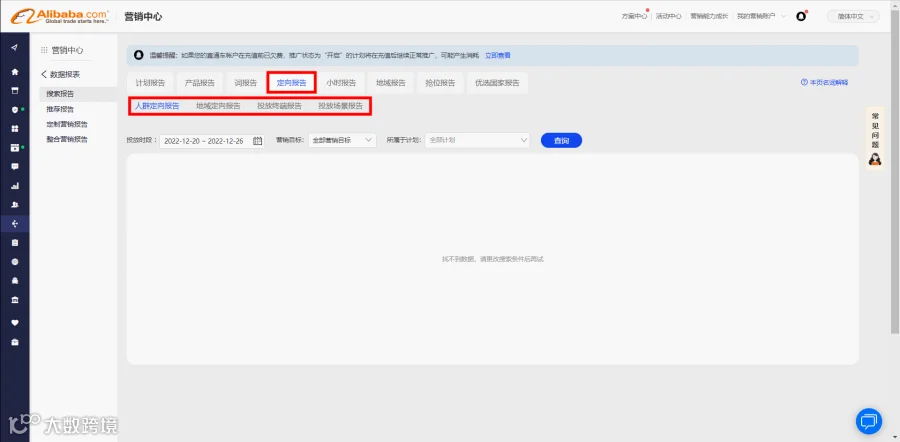Image resolution: width=900 pixels, height=442 pixels.
Task: Click the paper plane icon atop sidebar
Action: pos(15,47)
